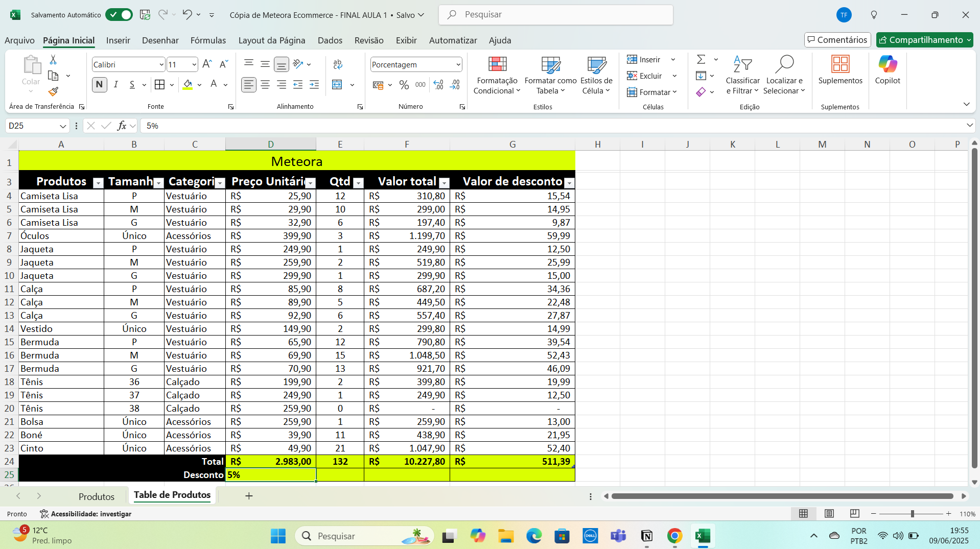The width and height of the screenshot is (980, 549).
Task: Click the zoom slider handle
Action: point(913,514)
